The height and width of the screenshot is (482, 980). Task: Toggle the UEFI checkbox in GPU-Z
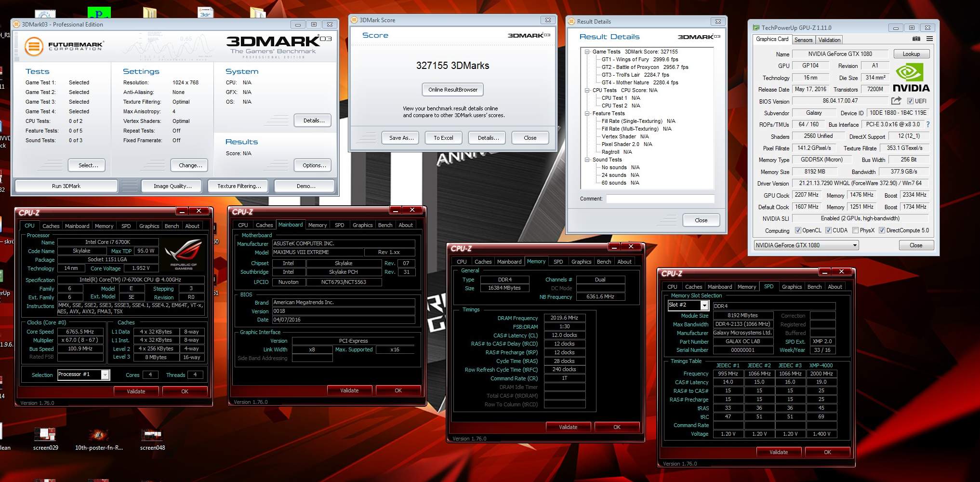[x=910, y=101]
